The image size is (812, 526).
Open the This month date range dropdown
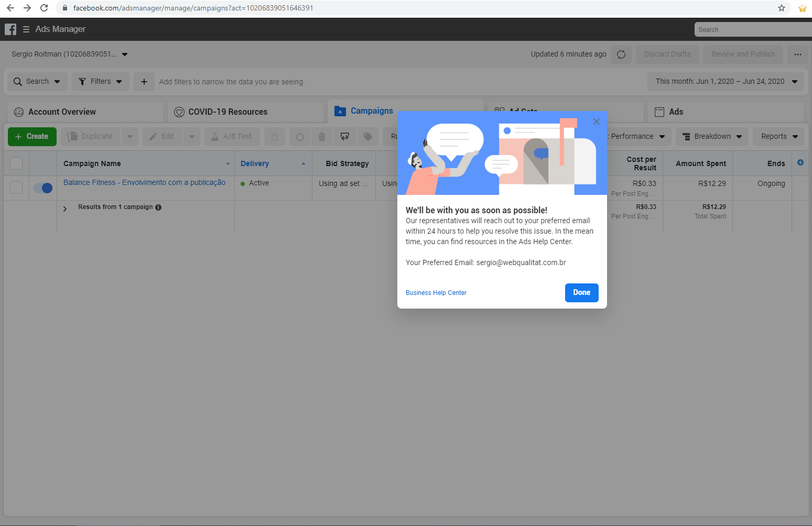click(726, 82)
